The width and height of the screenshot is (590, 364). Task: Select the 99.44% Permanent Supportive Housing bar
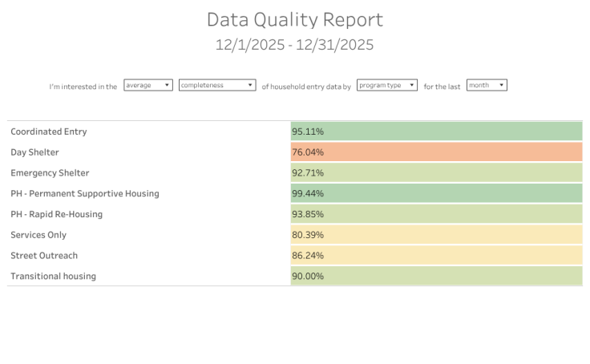[x=436, y=194]
